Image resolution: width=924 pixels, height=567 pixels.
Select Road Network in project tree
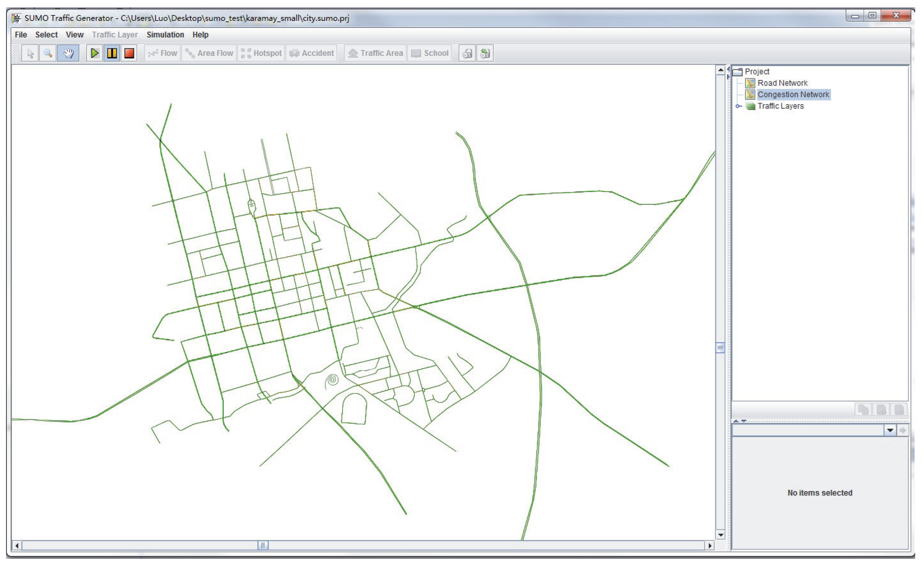pos(782,83)
